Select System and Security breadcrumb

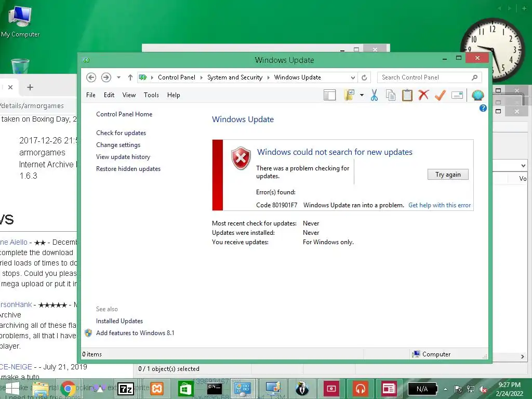click(x=235, y=77)
